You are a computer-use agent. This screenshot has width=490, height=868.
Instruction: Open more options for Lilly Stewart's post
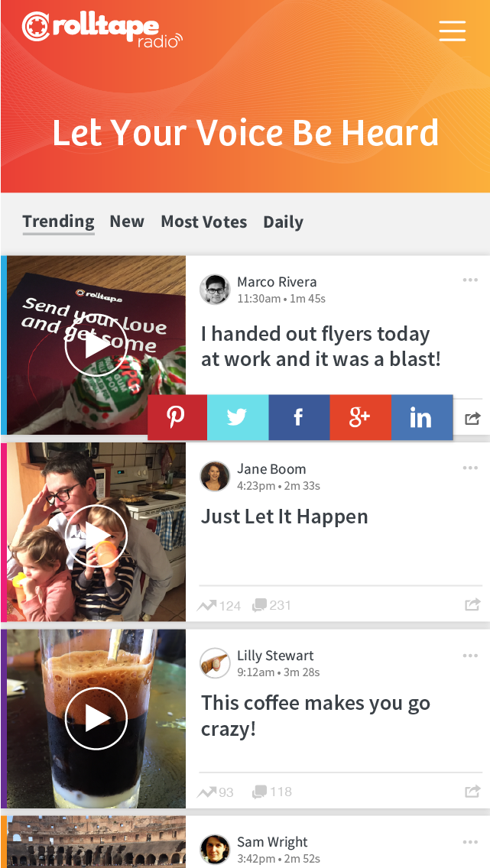pyautogui.click(x=470, y=656)
